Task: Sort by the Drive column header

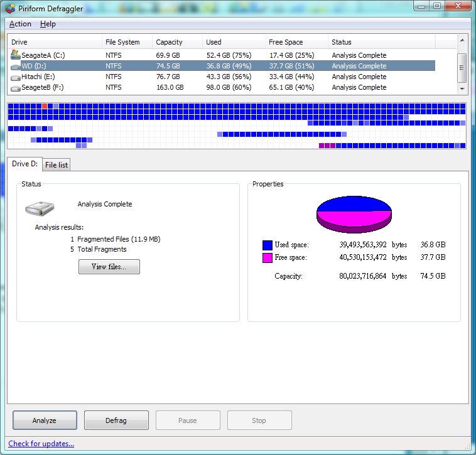Action: pyautogui.click(x=55, y=42)
